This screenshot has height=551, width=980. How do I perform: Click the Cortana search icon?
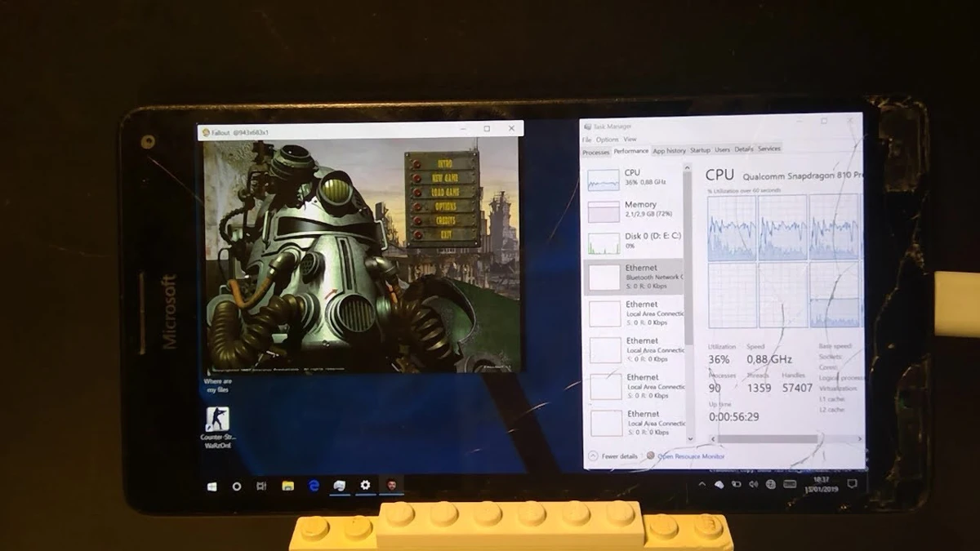238,484
